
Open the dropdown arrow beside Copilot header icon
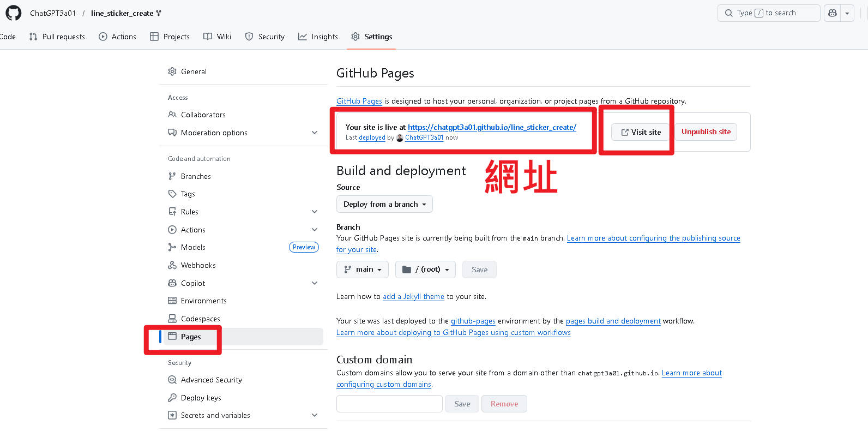(x=847, y=13)
